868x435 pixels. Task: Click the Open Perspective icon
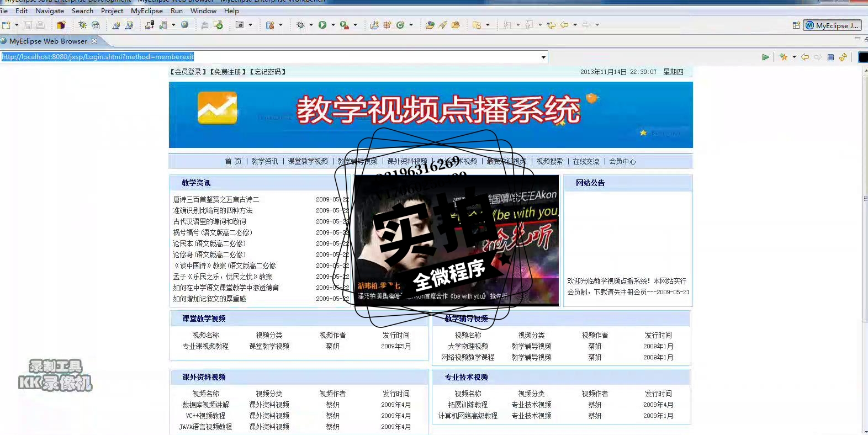pyautogui.click(x=796, y=25)
